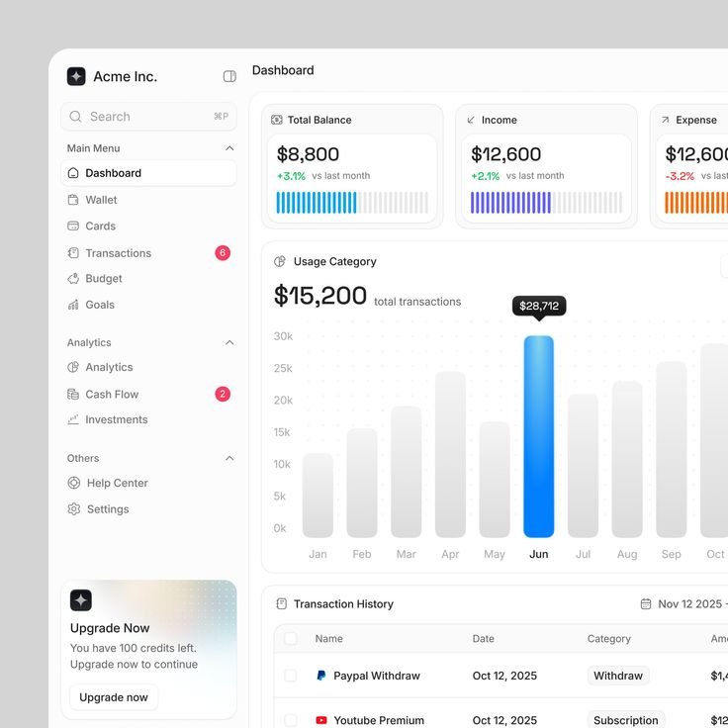
Task: Click the search magnifier icon
Action: [75, 116]
